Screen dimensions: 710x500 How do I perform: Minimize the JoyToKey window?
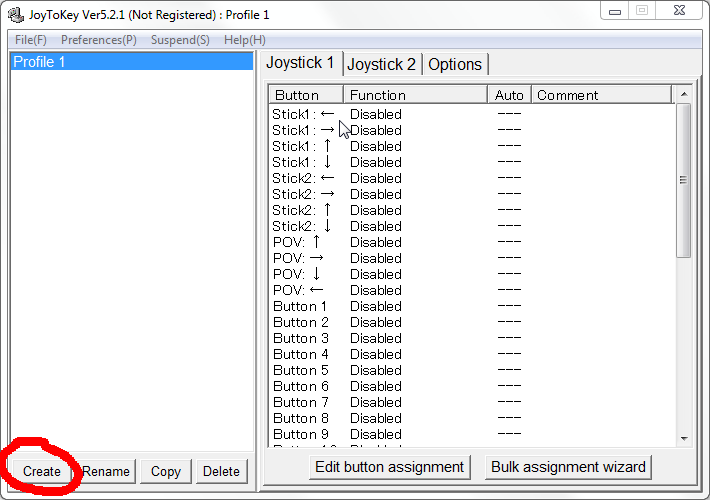[614, 10]
